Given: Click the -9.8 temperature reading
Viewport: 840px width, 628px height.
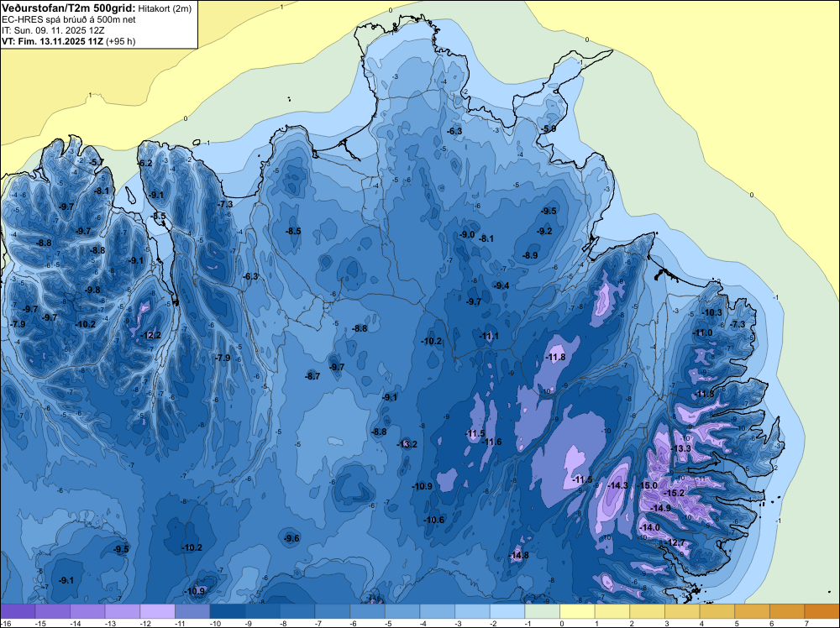Looking at the screenshot, I should point(92,290).
